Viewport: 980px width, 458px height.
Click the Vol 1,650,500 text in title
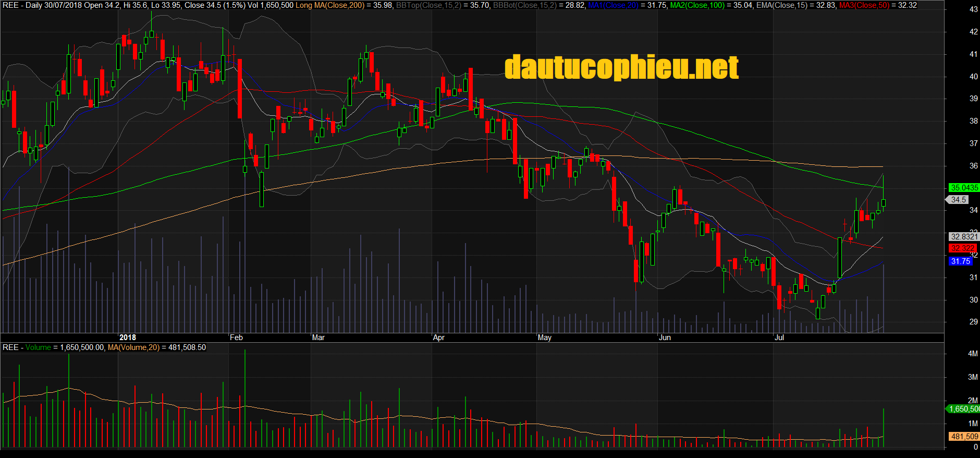click(271, 5)
